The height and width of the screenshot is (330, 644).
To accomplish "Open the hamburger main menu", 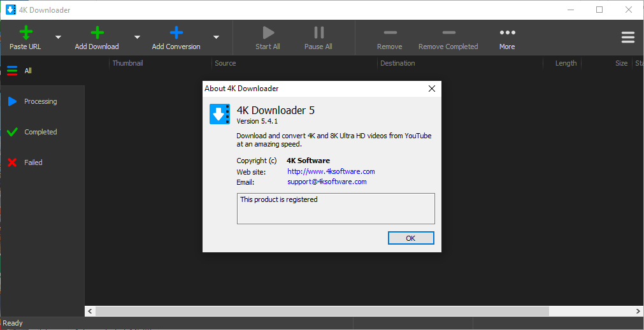I will click(x=628, y=38).
